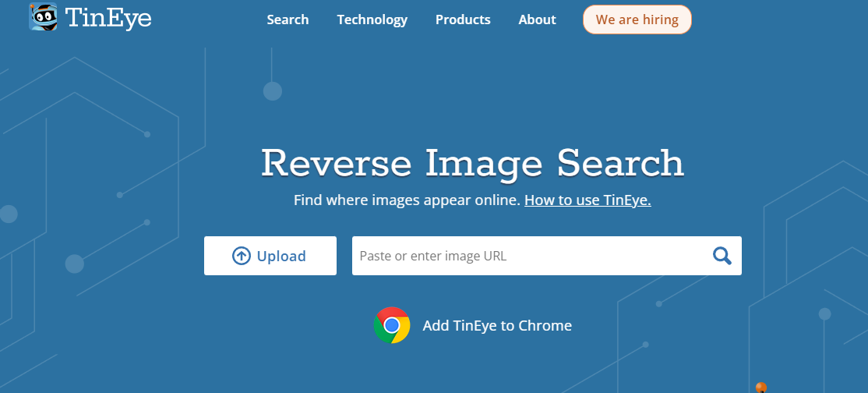The width and height of the screenshot is (868, 393).
Task: Follow the How to use TinEye link
Action: tap(588, 200)
